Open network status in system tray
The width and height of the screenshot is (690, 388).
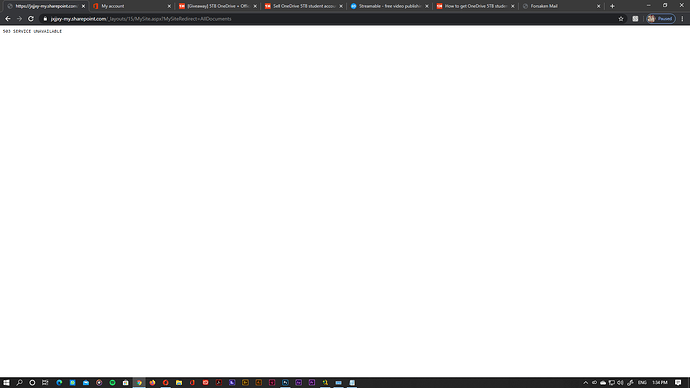[612, 383]
